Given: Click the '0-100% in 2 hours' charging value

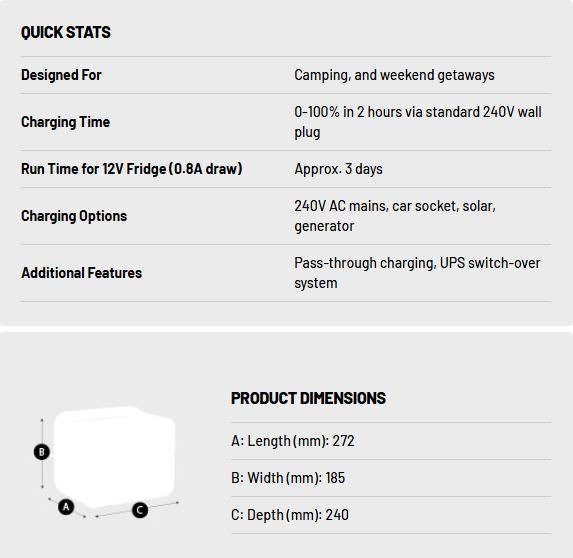Looking at the screenshot, I should click(418, 122).
